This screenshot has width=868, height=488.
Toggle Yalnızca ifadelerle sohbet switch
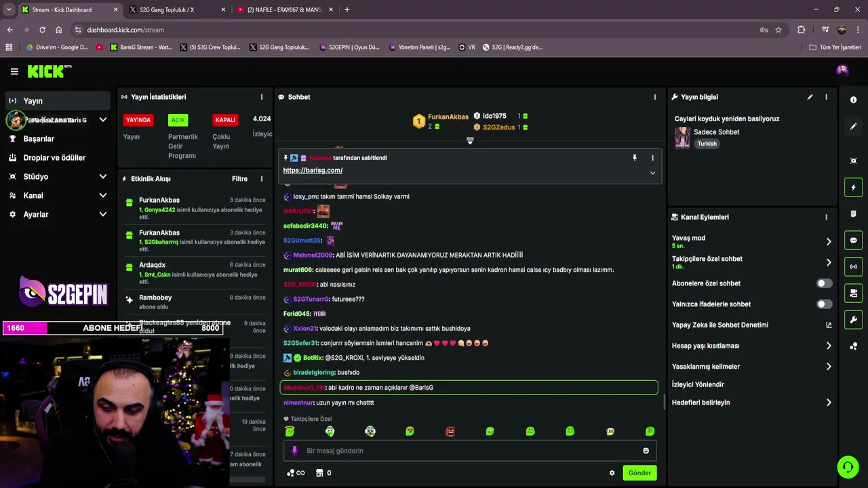click(824, 304)
